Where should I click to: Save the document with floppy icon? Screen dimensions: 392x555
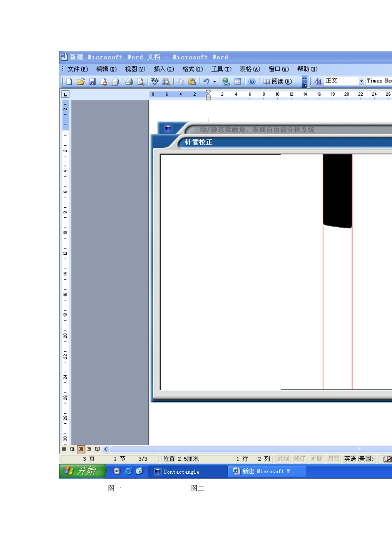[92, 82]
